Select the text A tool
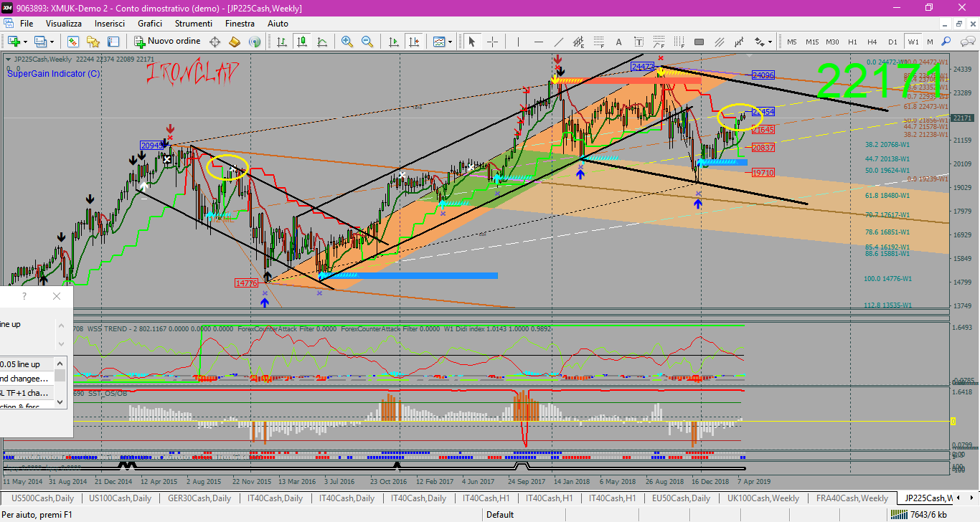Viewport: 980px width, 522px height. point(618,42)
